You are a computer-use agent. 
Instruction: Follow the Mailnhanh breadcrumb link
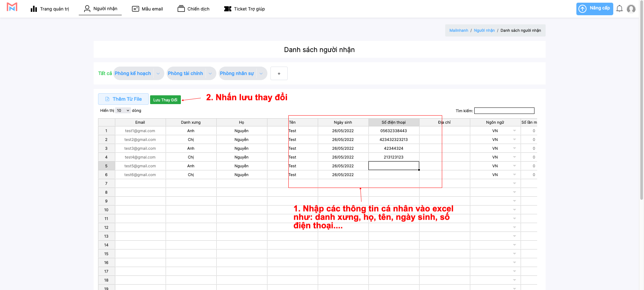[x=458, y=30]
